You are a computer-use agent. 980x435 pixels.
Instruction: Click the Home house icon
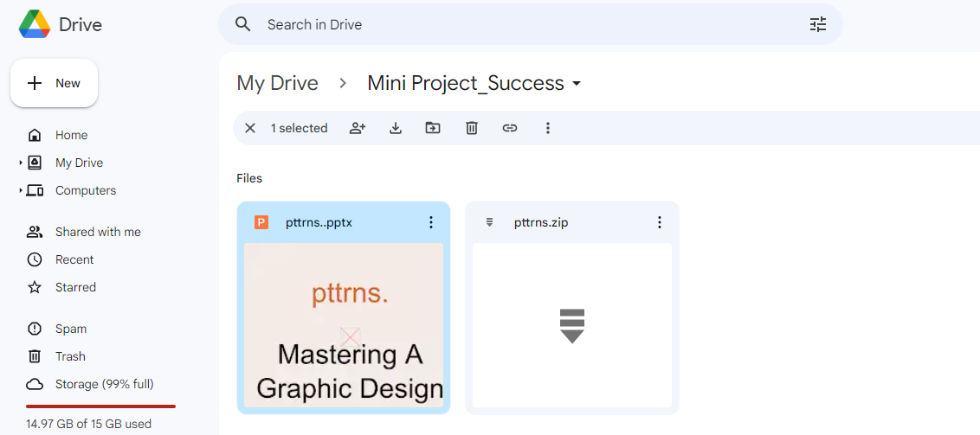point(35,135)
